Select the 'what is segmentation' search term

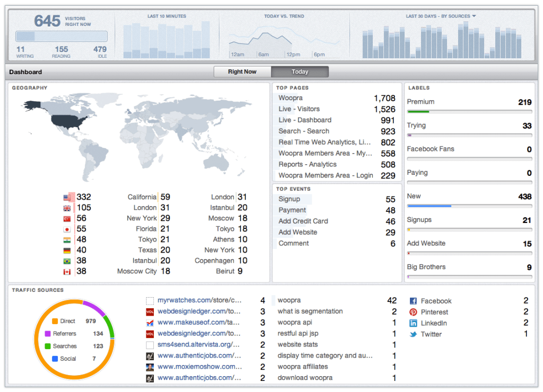point(310,311)
